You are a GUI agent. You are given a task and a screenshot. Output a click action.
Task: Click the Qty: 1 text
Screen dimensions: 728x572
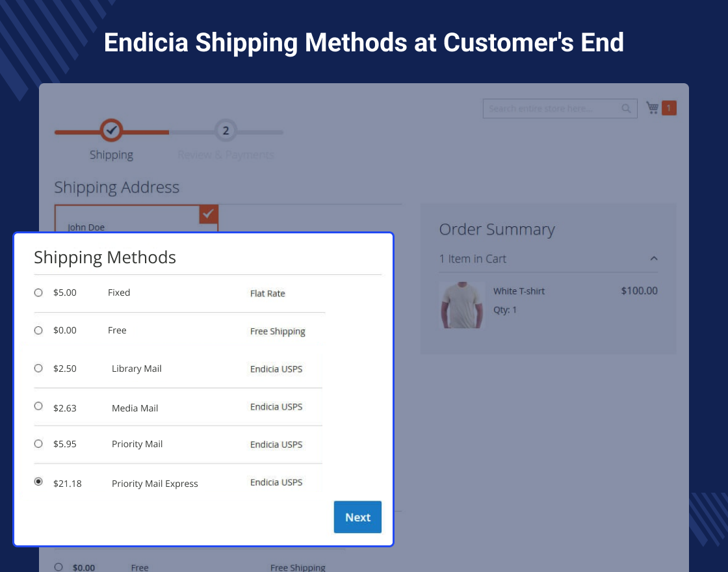504,310
